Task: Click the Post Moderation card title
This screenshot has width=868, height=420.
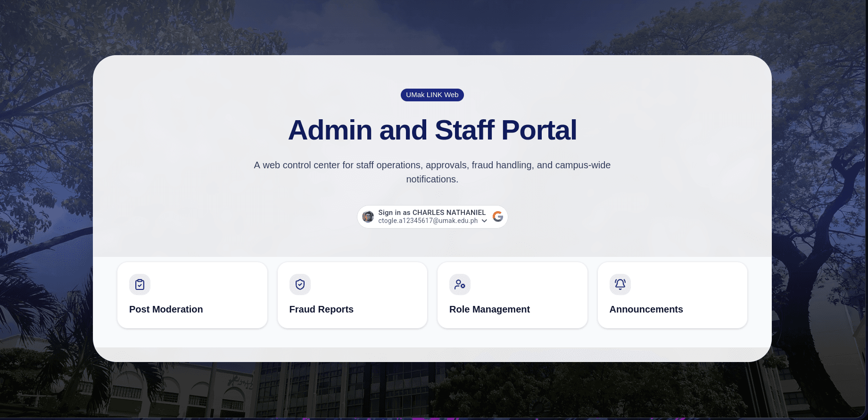Action: tap(166, 309)
